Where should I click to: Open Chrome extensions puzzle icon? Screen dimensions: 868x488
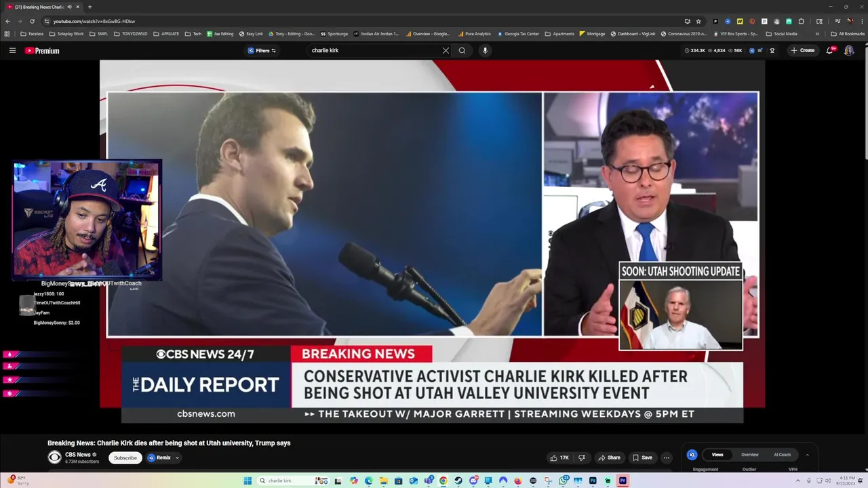(x=801, y=21)
